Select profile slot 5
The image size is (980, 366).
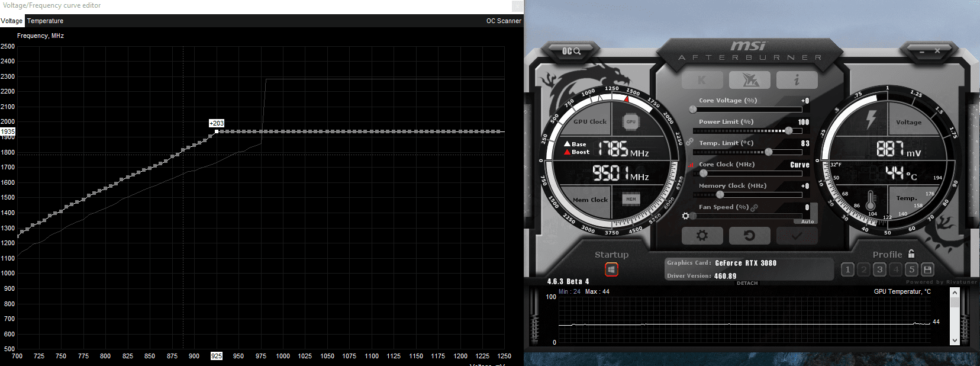pyautogui.click(x=912, y=270)
